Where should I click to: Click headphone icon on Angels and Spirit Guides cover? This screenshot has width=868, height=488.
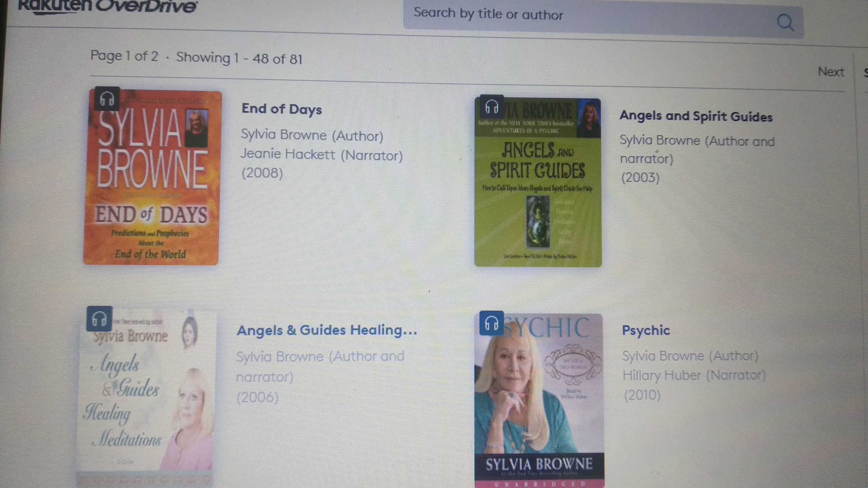(x=492, y=106)
